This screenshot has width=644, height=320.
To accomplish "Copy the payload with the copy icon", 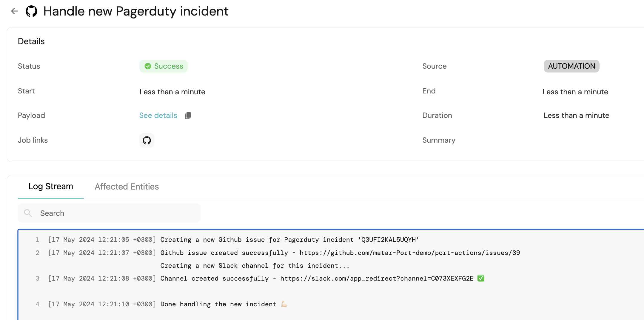I will click(188, 116).
